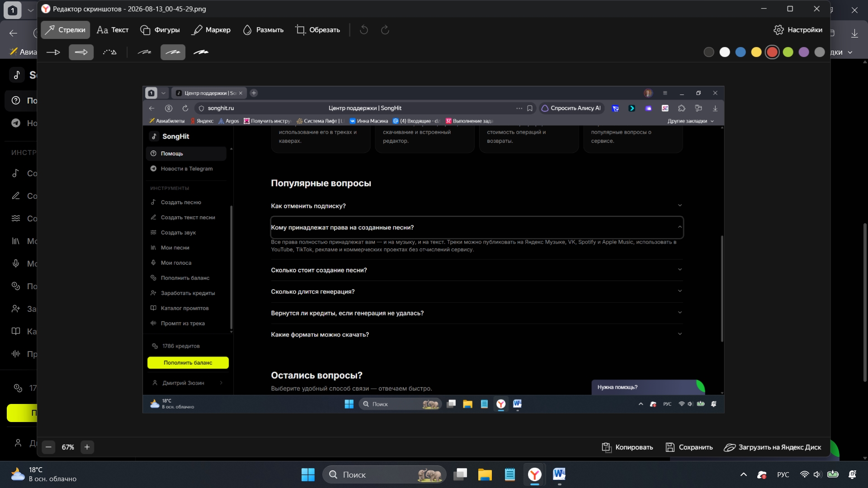
Task: Pick the Размыть blur tool
Action: point(263,30)
